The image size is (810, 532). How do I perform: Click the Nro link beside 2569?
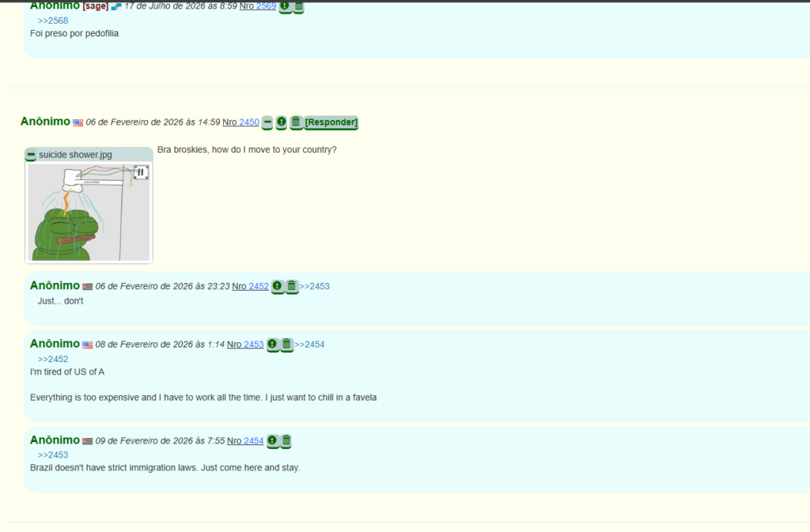point(247,6)
